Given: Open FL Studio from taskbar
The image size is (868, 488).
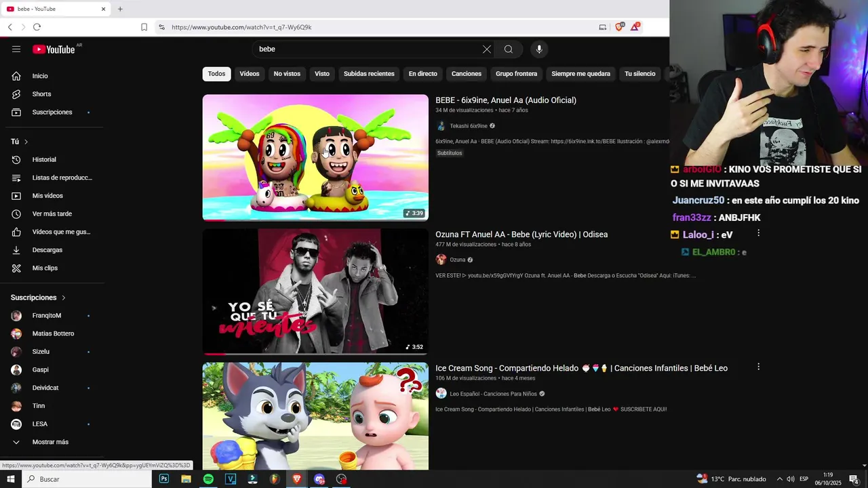Looking at the screenshot, I should (275, 479).
